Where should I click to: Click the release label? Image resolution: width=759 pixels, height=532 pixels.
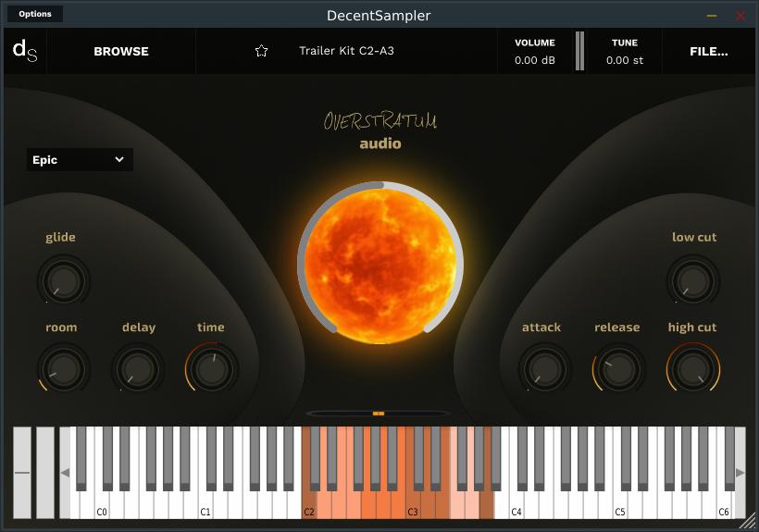(x=617, y=328)
